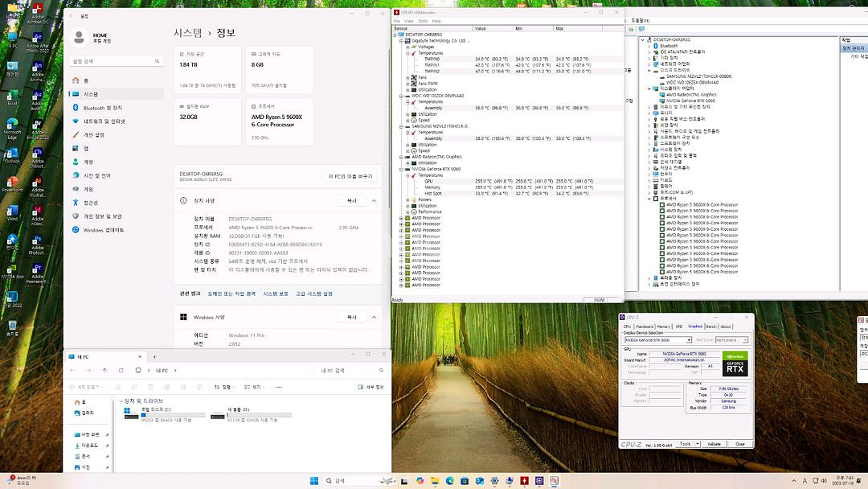Open the Recycle Bin on desktop
Screen dimensions: 868x489
pyautogui.click(x=12, y=328)
